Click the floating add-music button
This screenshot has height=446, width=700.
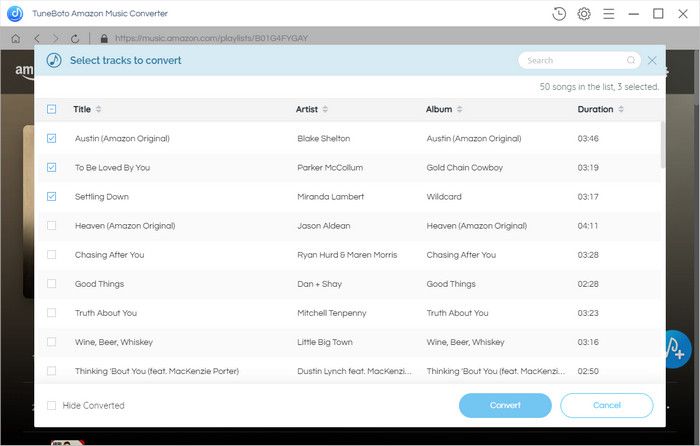click(678, 349)
